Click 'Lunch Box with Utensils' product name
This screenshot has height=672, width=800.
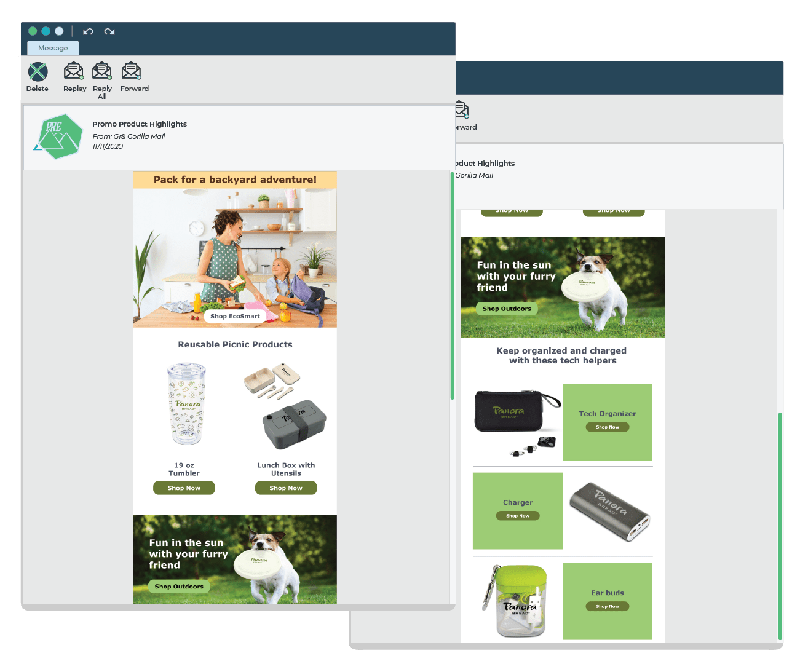286,469
